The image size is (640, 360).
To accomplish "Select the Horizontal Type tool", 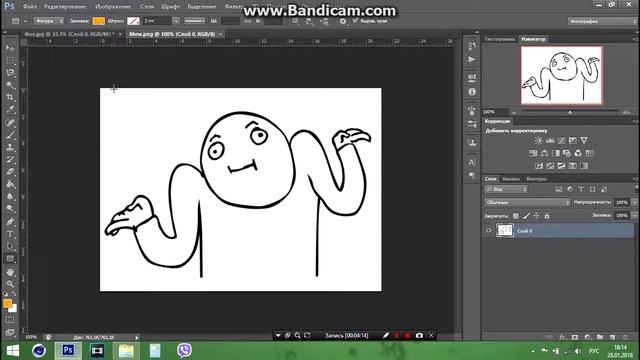I will 10,234.
